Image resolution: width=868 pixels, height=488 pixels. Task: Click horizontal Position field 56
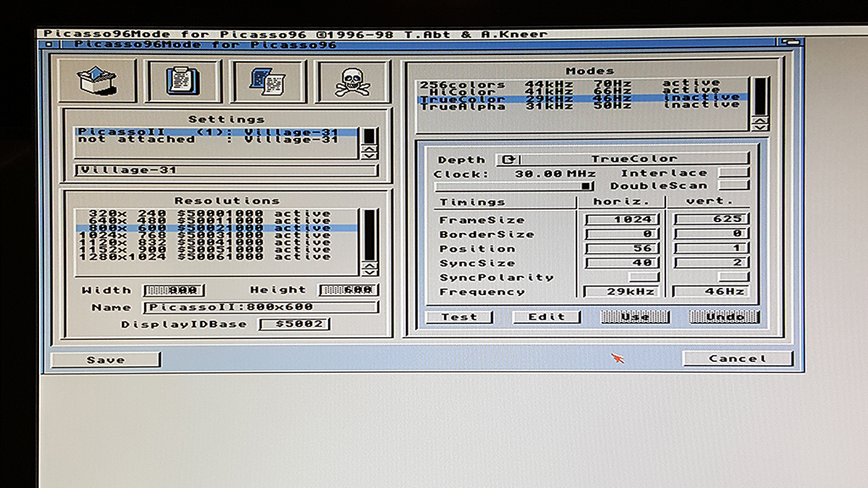[622, 248]
